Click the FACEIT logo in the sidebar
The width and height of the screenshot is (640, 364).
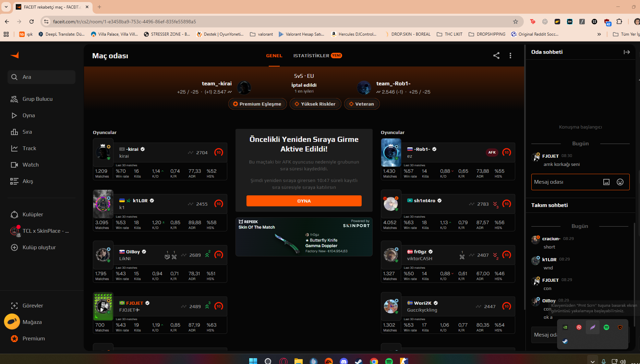(x=15, y=55)
